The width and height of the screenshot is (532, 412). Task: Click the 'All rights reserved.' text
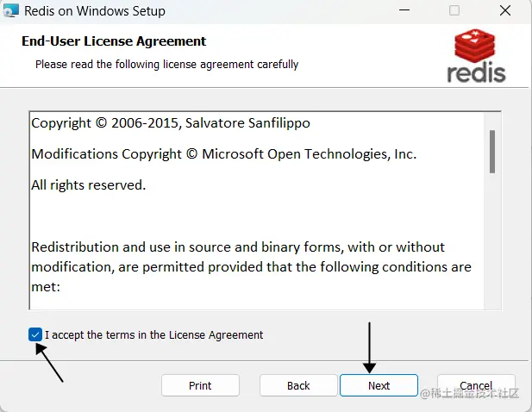coord(89,185)
